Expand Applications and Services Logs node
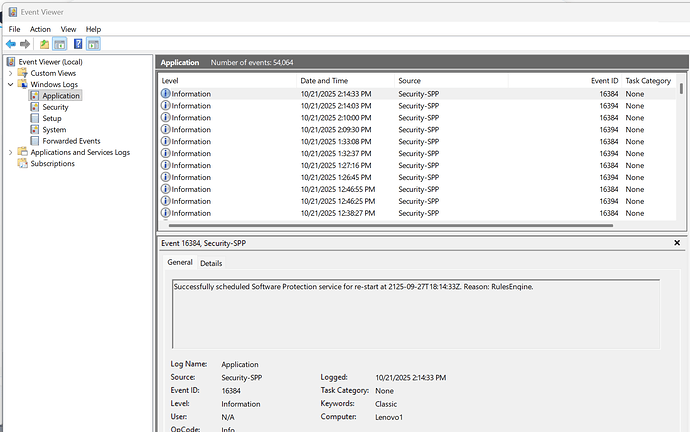Image resolution: width=690 pixels, height=432 pixels. point(11,153)
